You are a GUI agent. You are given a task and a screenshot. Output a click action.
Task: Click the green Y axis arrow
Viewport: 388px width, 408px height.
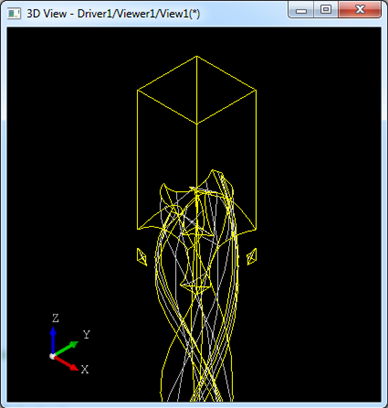point(66,348)
